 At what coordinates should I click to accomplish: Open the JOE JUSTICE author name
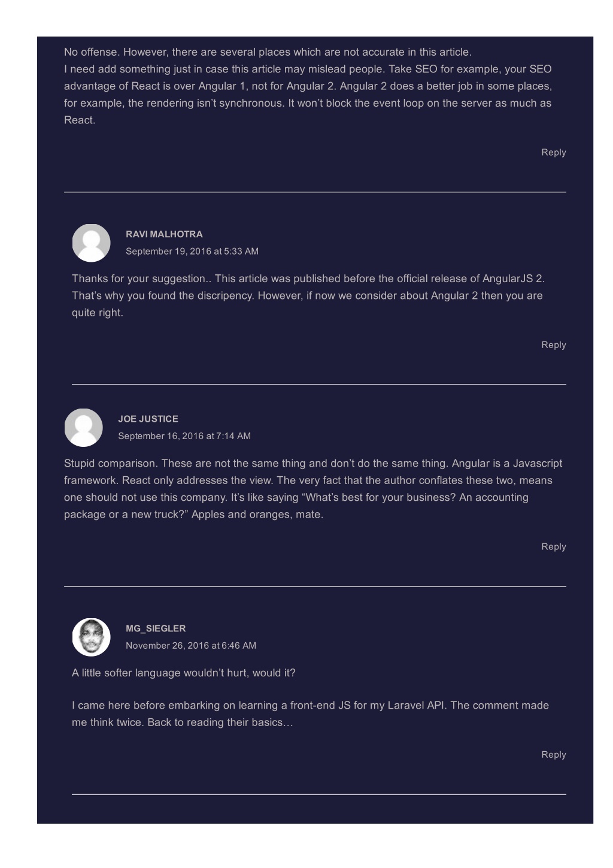(148, 419)
